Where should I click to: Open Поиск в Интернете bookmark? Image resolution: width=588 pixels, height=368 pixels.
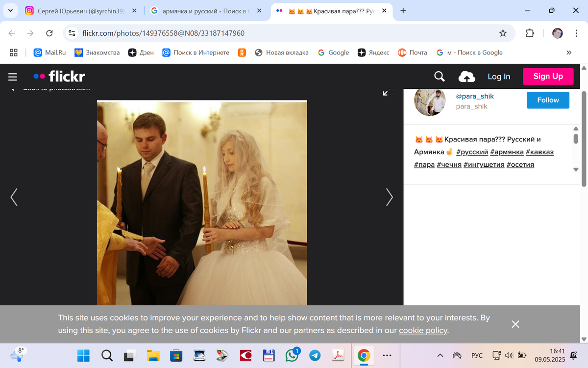[x=196, y=53]
